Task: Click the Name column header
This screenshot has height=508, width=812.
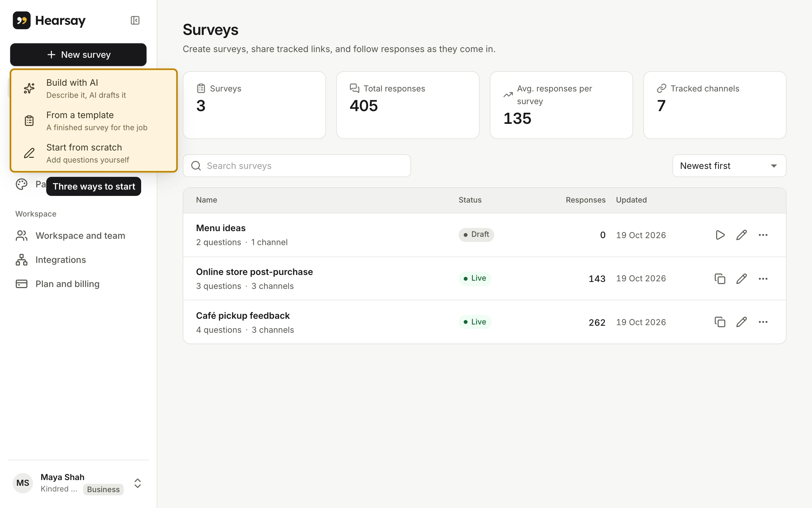Action: (206, 200)
